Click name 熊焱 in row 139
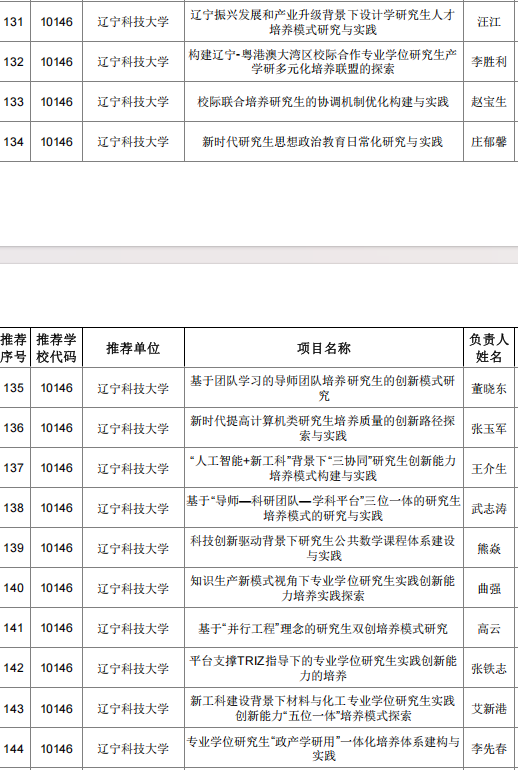This screenshot has height=770, width=518. 489,549
